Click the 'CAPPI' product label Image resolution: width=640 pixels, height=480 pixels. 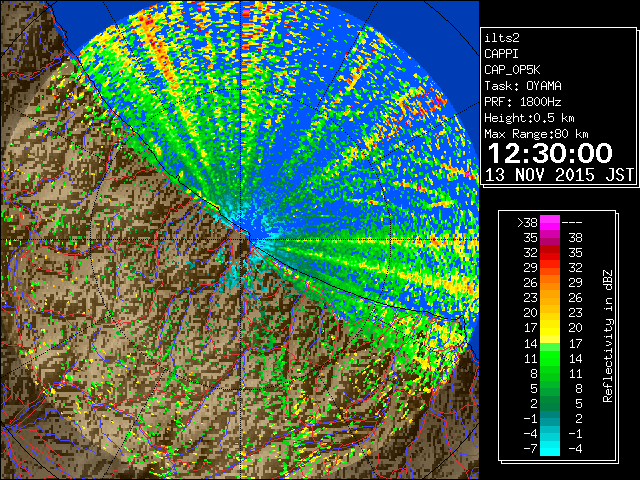pyautogui.click(x=501, y=54)
